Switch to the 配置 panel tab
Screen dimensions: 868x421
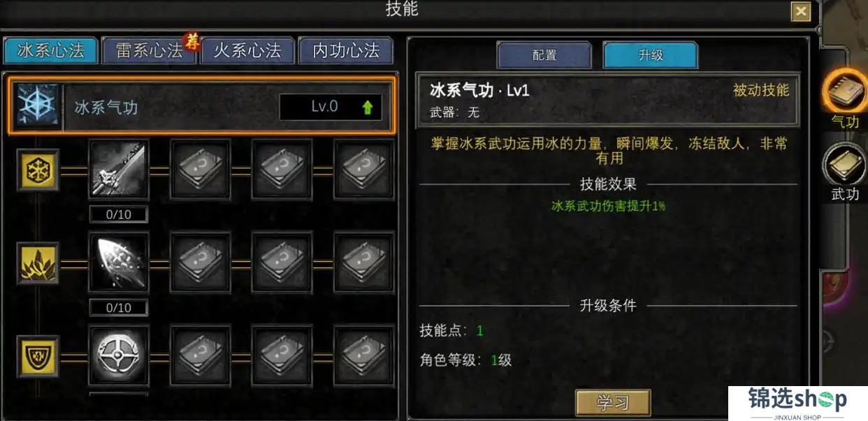544,55
